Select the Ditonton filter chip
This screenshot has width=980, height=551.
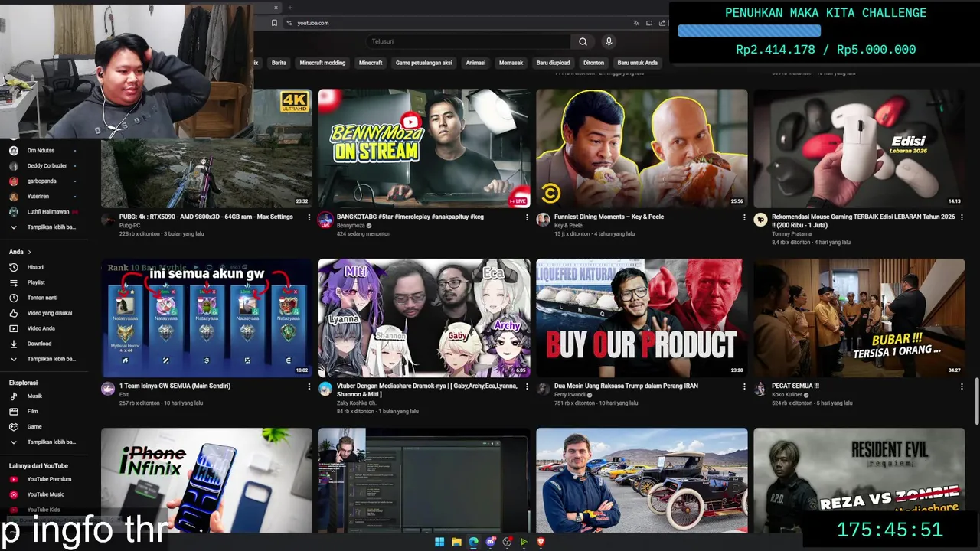coord(593,63)
